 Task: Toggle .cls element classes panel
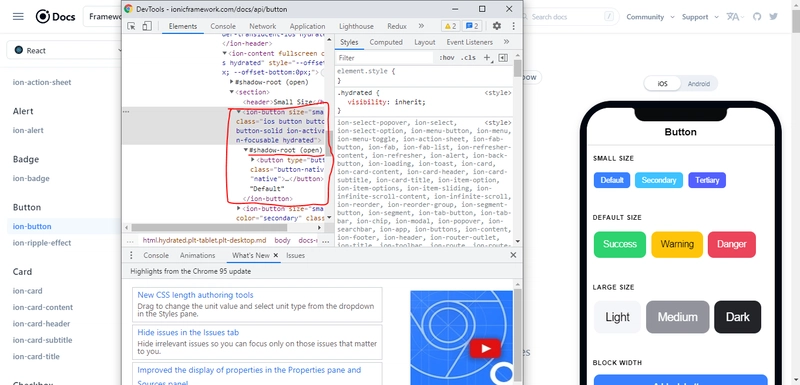468,58
